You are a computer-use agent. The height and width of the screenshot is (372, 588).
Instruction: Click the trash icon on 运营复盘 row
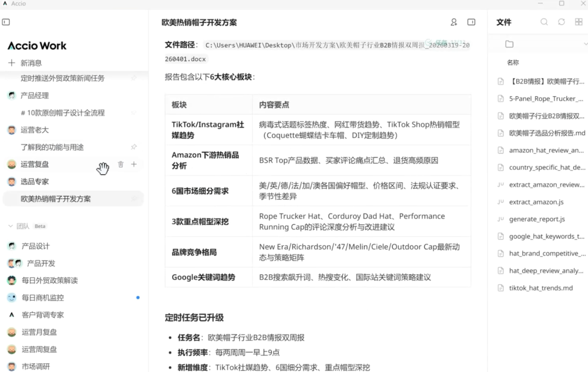(x=120, y=164)
